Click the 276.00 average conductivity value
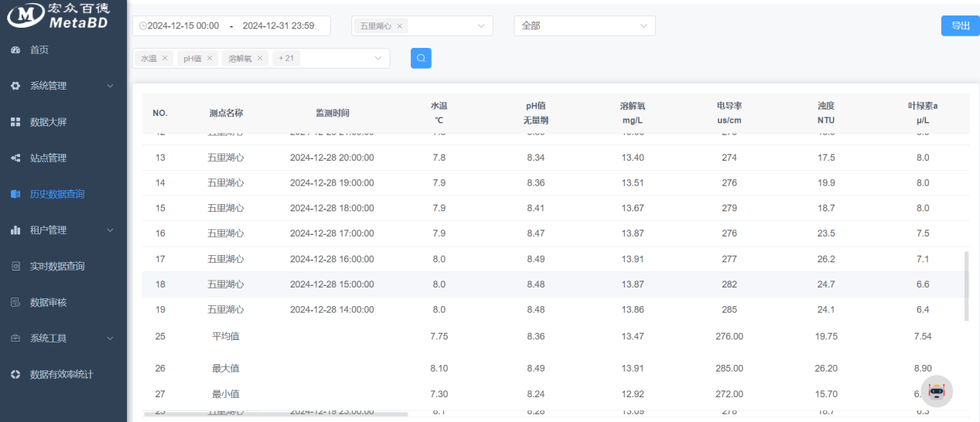Viewport: 980px width, 422px height. point(729,336)
